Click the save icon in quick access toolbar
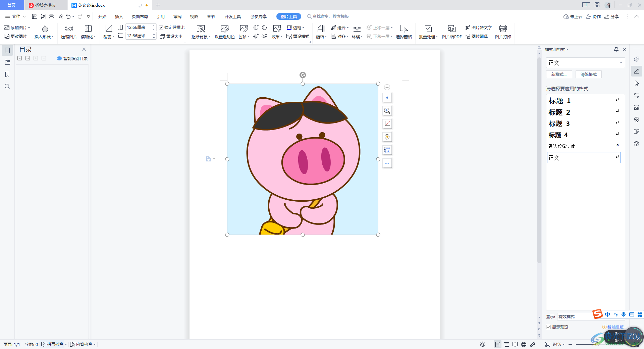 (x=35, y=16)
